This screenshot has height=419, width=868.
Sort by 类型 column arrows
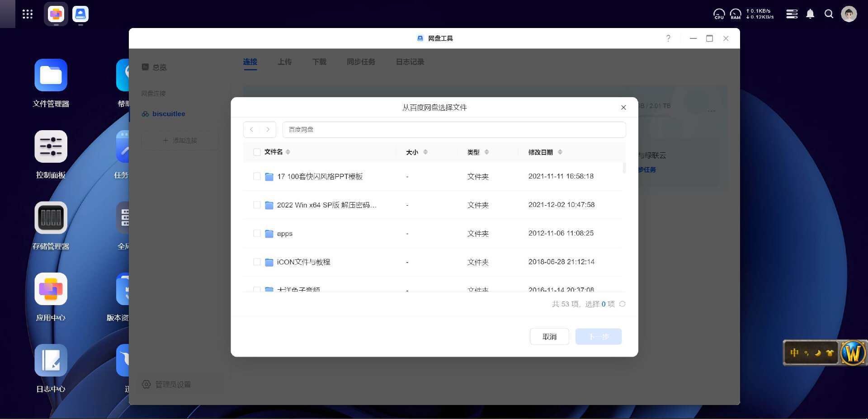pos(486,152)
